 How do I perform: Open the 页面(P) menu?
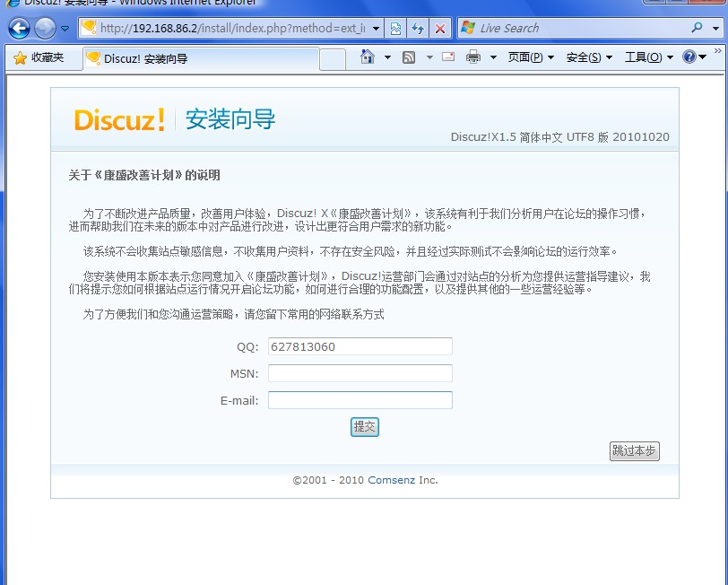(531, 57)
